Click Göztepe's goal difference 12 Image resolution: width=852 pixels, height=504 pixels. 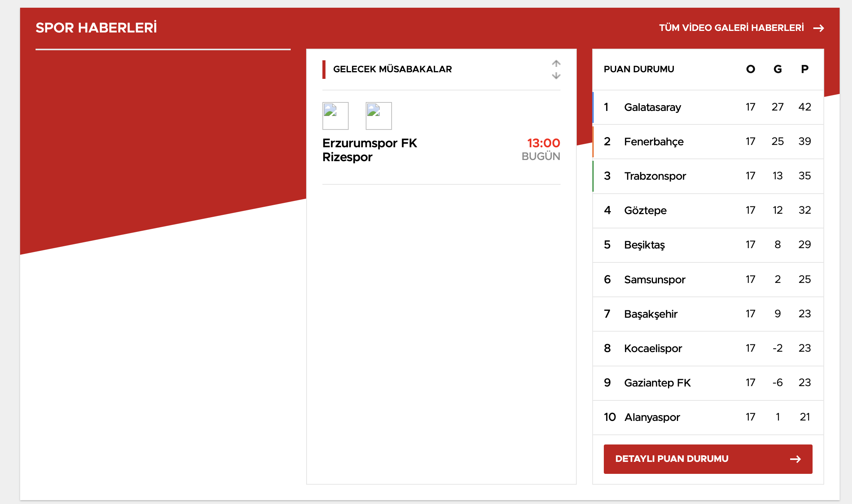[x=777, y=210]
